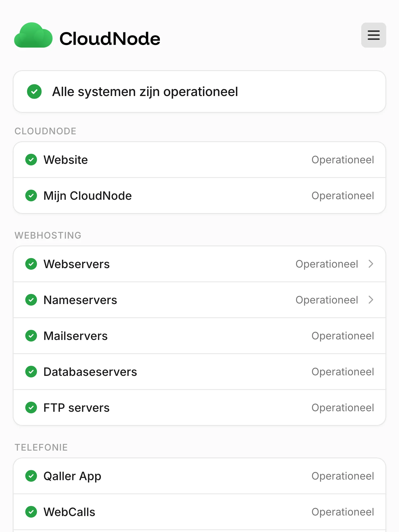
Task: Click Operationeel status in the Webservers row
Action: [x=327, y=264]
